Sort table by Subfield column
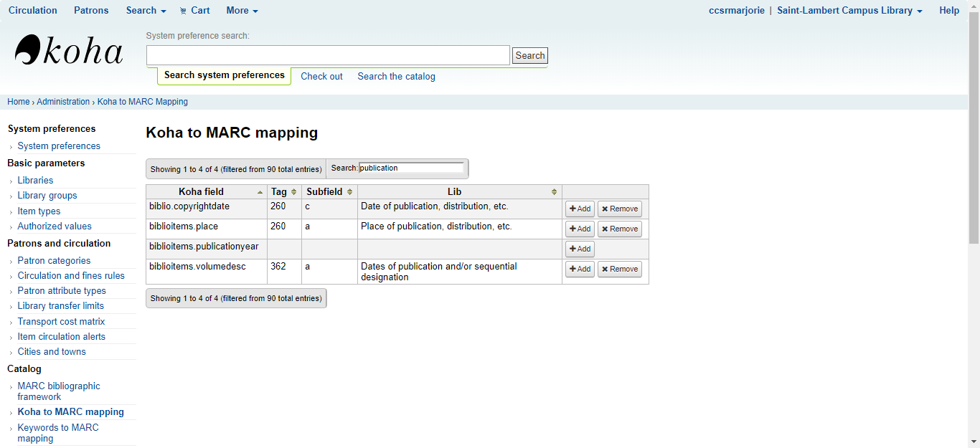Image resolution: width=980 pixels, height=448 pixels. click(x=329, y=192)
